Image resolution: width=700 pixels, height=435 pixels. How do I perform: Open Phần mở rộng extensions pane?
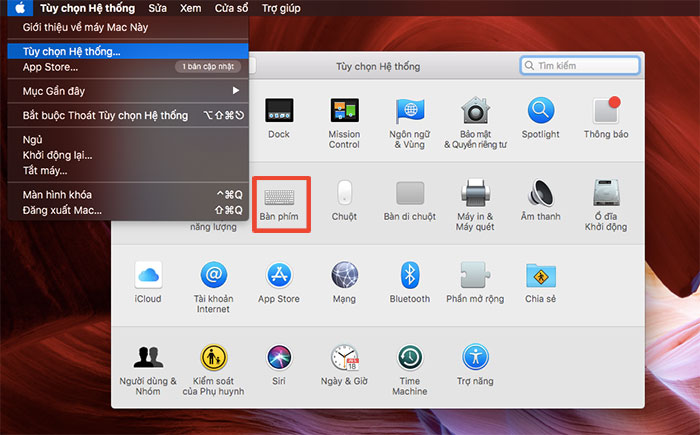[475, 282]
